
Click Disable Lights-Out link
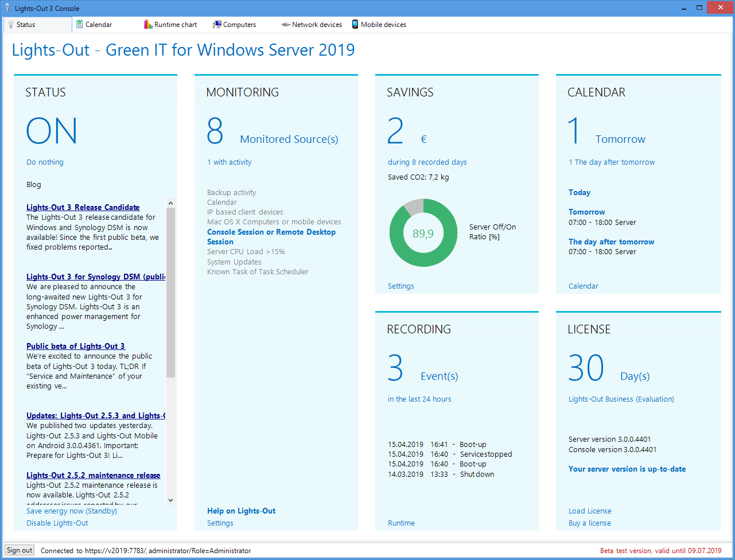(57, 523)
